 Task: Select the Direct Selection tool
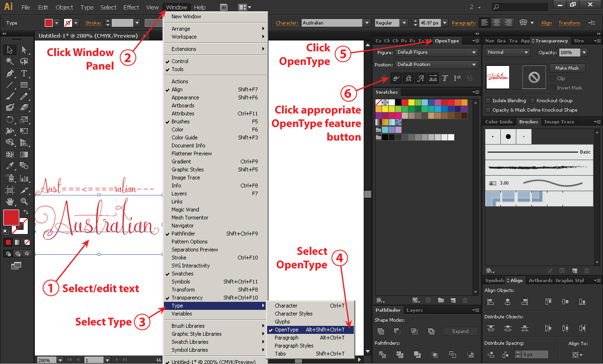point(24,50)
